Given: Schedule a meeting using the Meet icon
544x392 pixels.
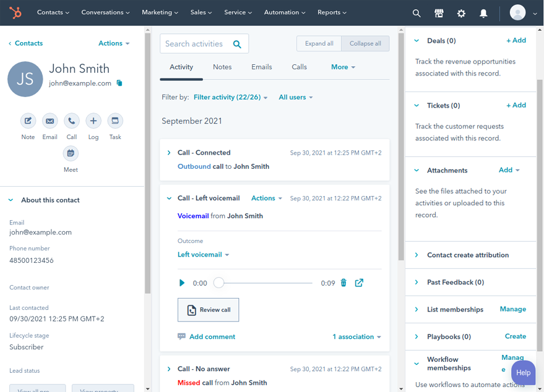Looking at the screenshot, I should tap(70, 153).
